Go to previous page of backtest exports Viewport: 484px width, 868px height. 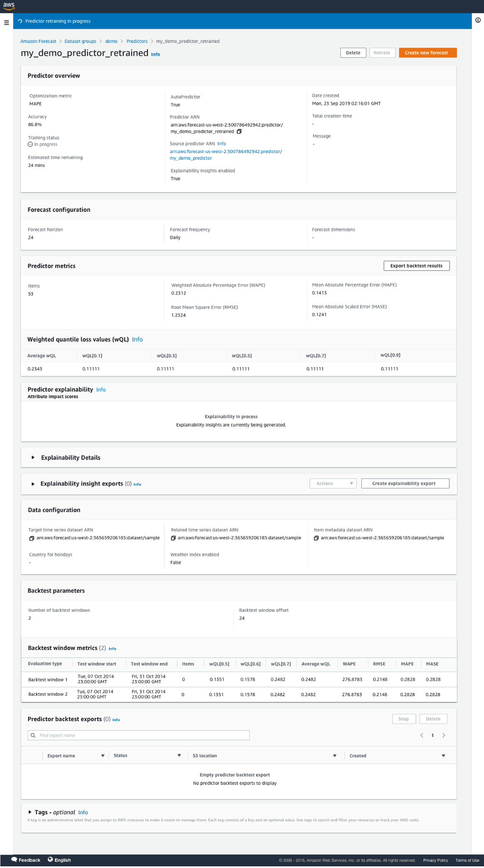point(422,735)
